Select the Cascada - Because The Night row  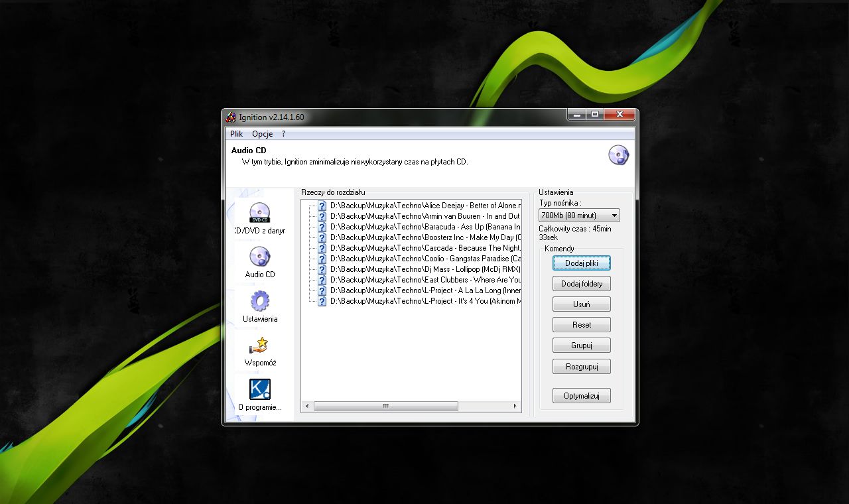tap(425, 248)
